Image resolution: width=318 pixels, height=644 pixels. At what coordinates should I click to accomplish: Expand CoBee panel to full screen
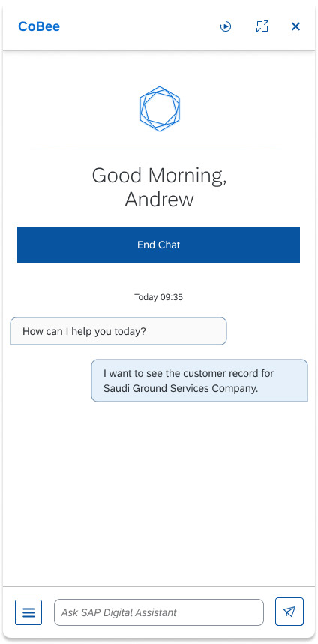click(x=262, y=26)
